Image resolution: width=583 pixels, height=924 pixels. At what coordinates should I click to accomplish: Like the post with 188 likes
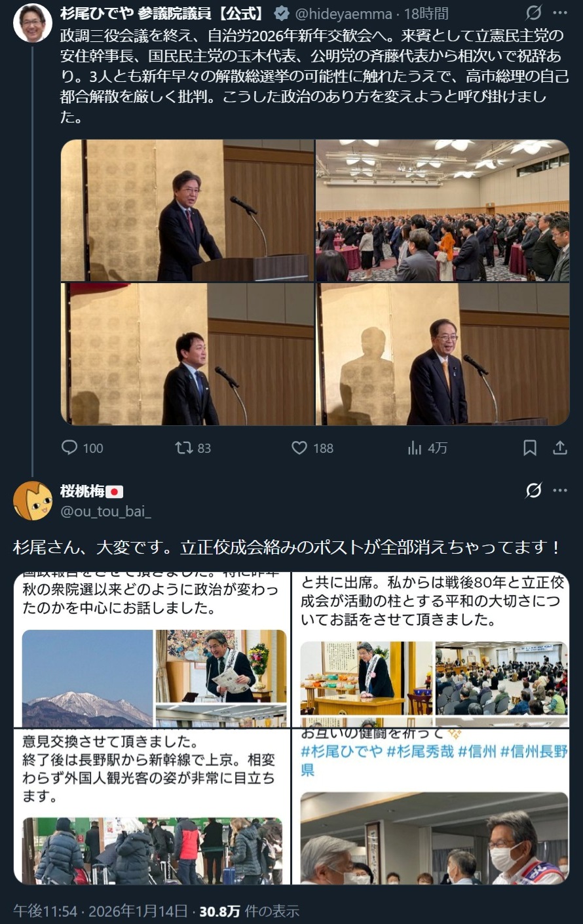click(x=312, y=448)
